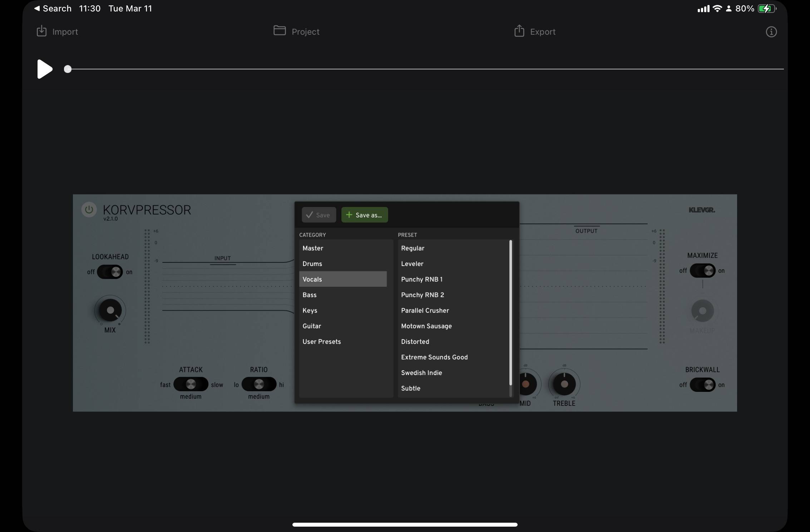Viewport: 810px width, 532px height.
Task: Click the KORVPRESSOR title text
Action: [147, 210]
